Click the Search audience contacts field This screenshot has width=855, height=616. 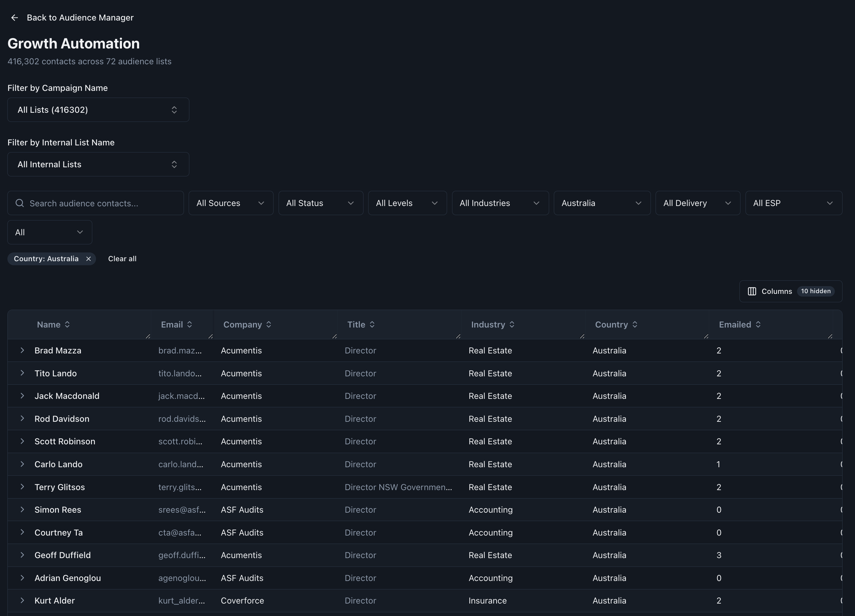tap(102, 203)
